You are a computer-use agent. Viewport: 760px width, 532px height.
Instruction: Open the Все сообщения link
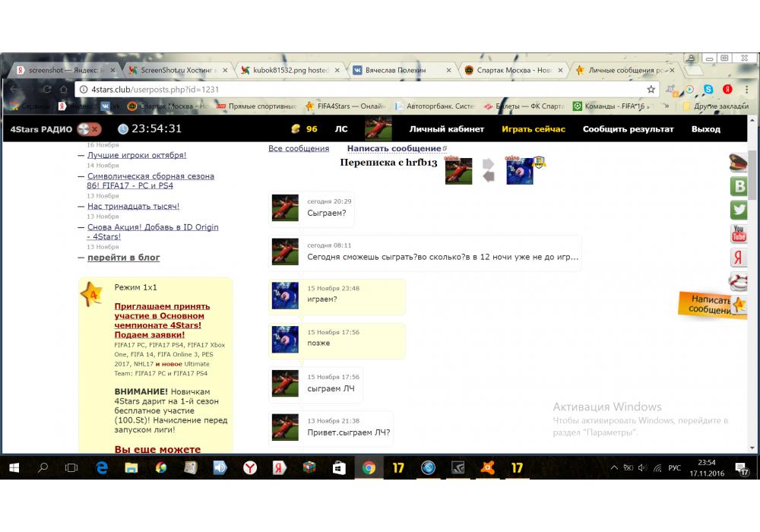(299, 149)
